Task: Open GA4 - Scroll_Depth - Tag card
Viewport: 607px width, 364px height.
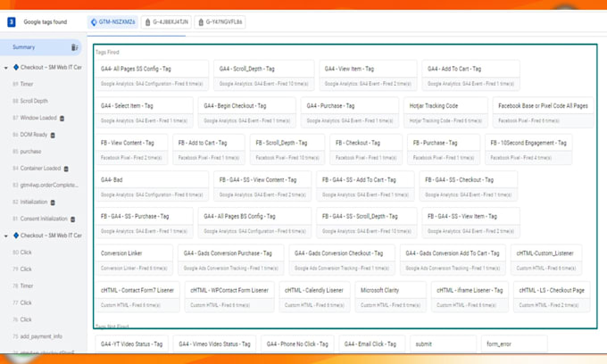Action: (263, 76)
